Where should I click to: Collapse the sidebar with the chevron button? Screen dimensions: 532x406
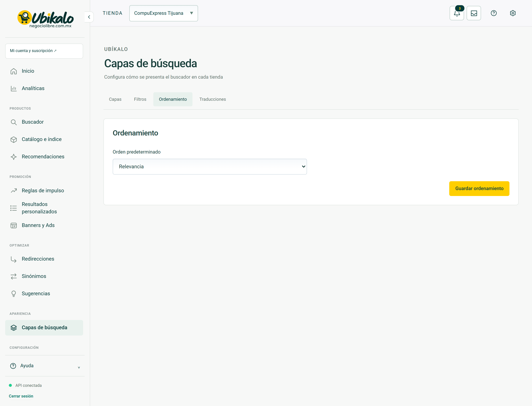[x=89, y=17]
